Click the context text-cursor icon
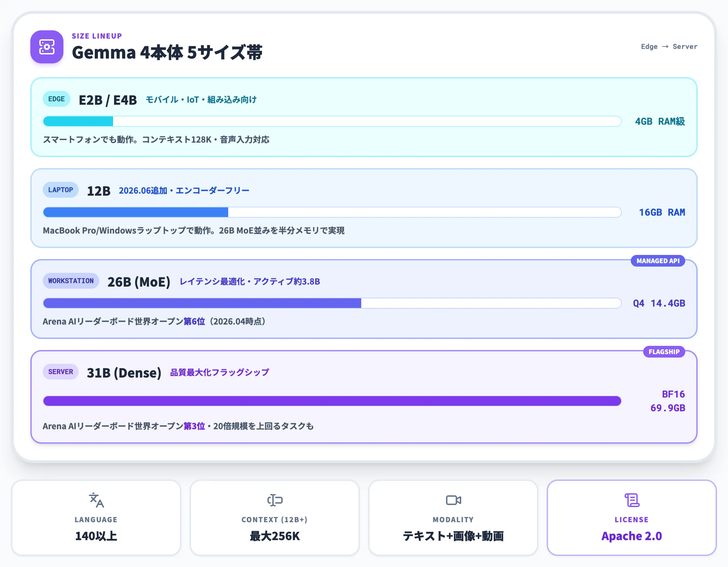The image size is (728, 567). (x=275, y=500)
